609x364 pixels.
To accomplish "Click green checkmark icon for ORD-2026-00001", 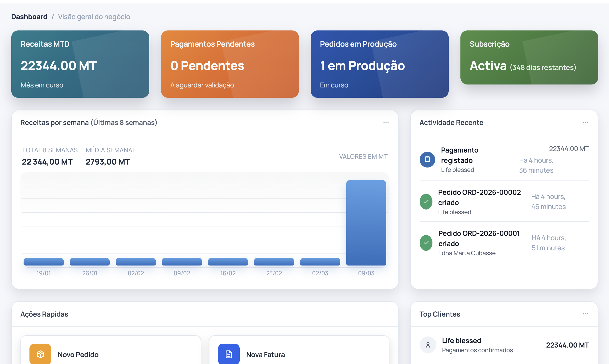I will click(426, 243).
